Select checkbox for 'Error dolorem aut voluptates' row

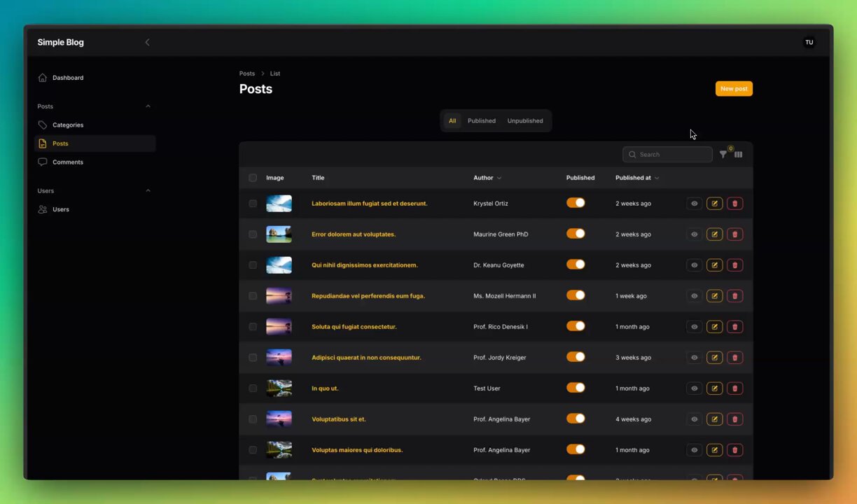253,234
